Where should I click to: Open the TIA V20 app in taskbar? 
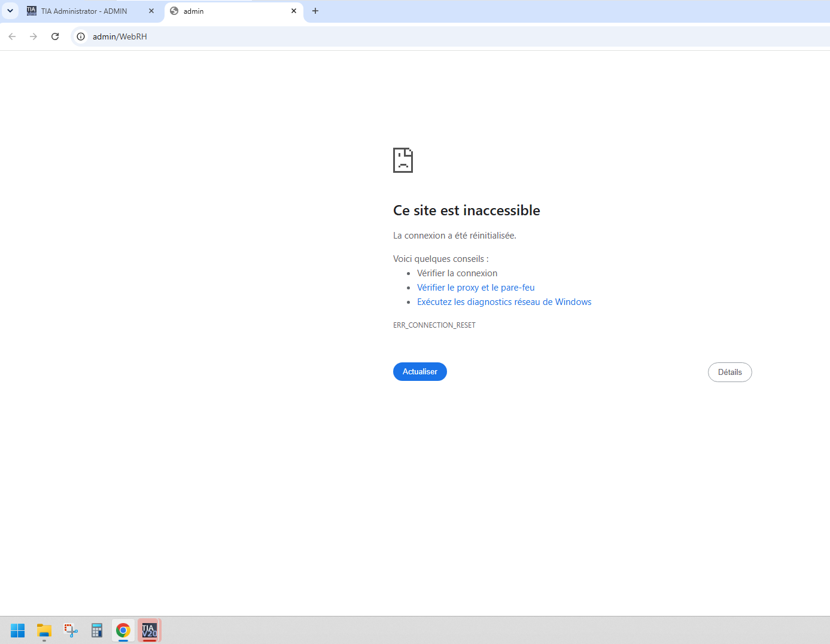[x=150, y=630]
